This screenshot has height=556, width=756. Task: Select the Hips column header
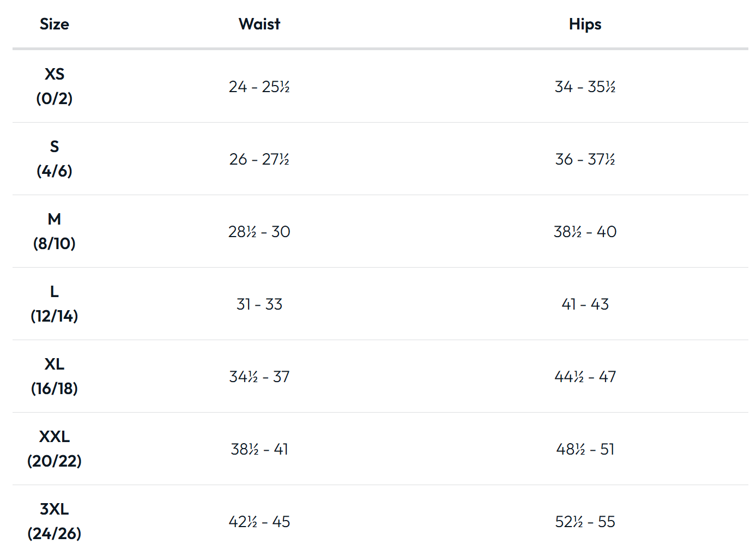click(585, 25)
